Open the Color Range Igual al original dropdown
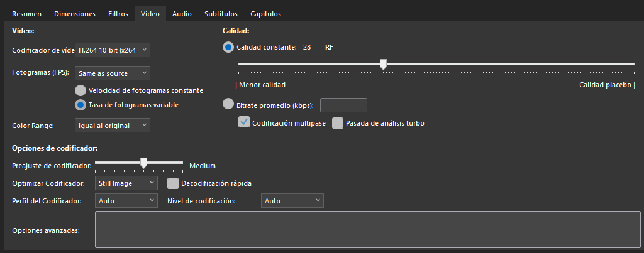This screenshot has height=253, width=644. [x=113, y=126]
